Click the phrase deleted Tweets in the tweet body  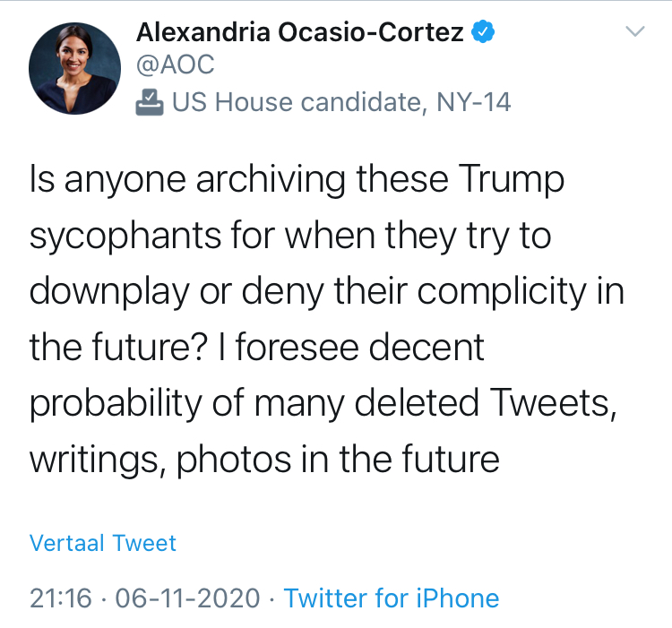(485, 403)
